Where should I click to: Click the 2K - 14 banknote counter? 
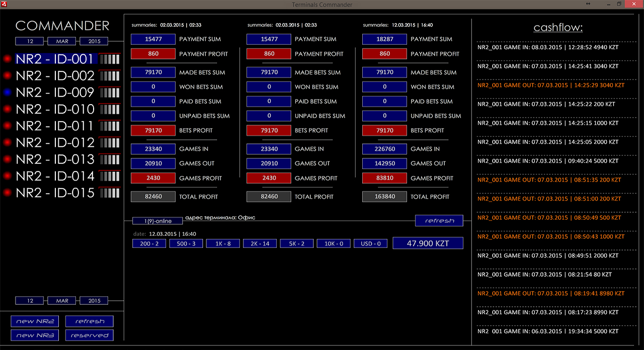[260, 243]
